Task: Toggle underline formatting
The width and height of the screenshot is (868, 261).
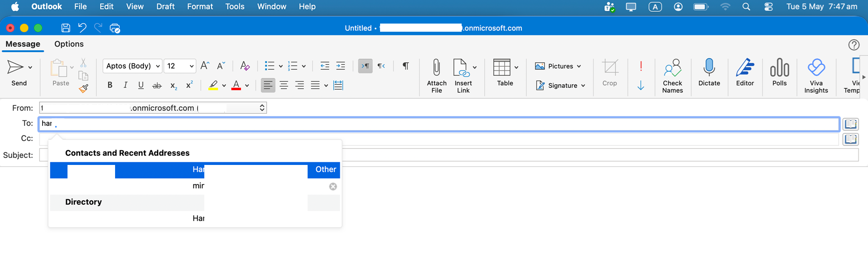Action: click(x=141, y=85)
